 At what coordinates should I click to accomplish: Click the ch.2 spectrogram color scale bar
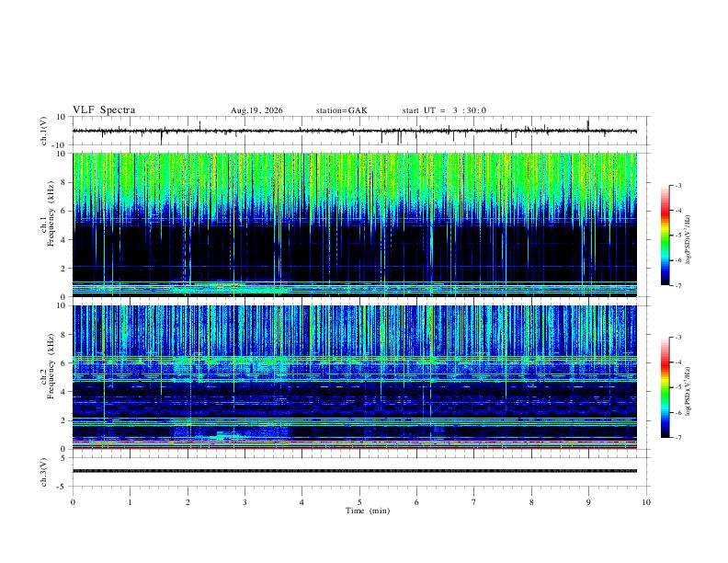pyautogui.click(x=665, y=387)
